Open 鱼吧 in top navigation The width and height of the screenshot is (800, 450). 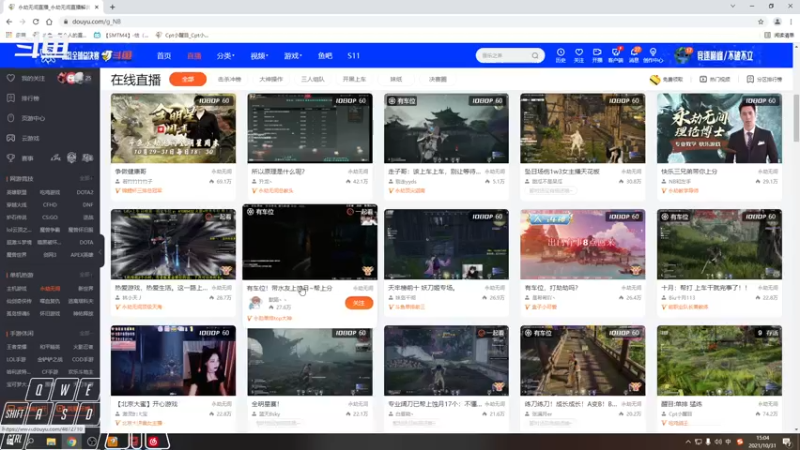coord(324,56)
